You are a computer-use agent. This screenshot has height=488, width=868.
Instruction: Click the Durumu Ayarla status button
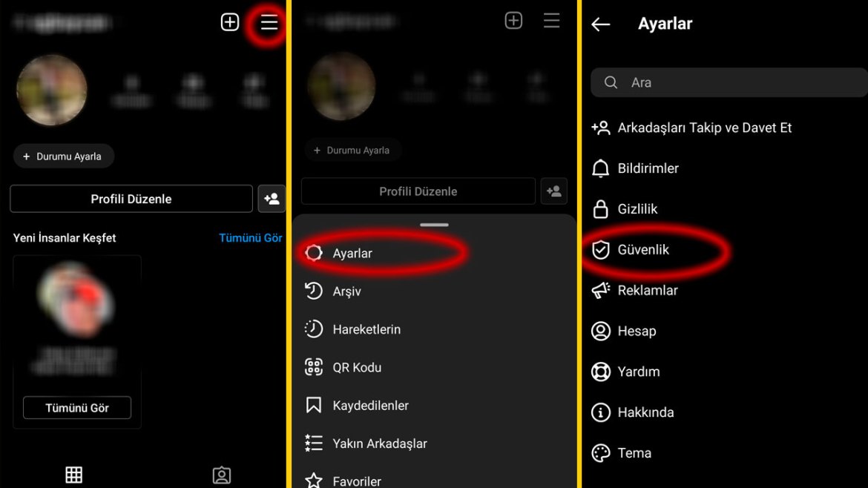coord(63,156)
